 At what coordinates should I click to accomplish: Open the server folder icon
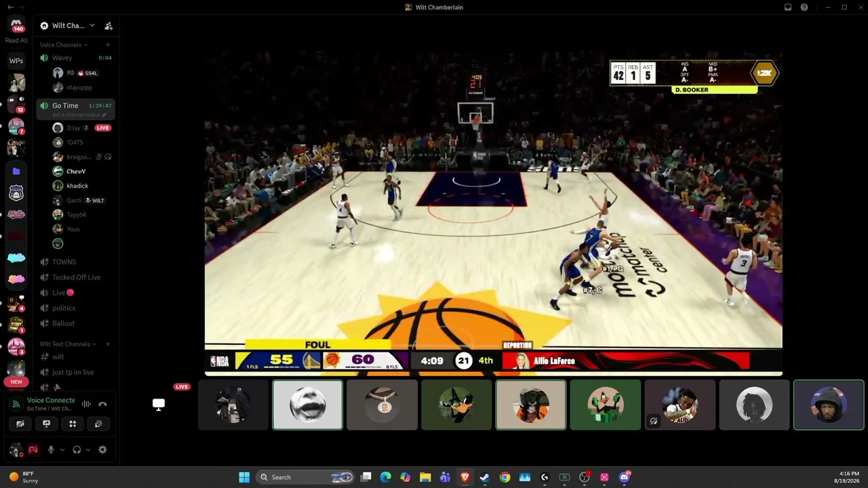click(x=16, y=171)
